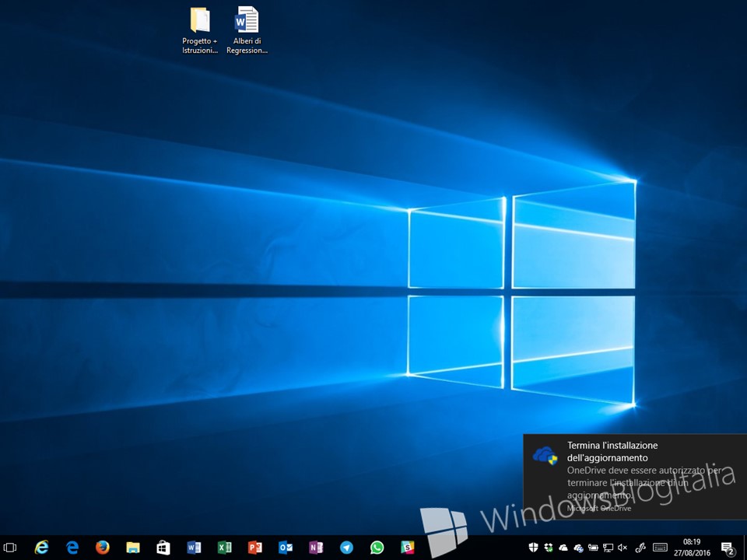The height and width of the screenshot is (560, 747).
Task: Open Telegram from the taskbar
Action: coord(346,548)
